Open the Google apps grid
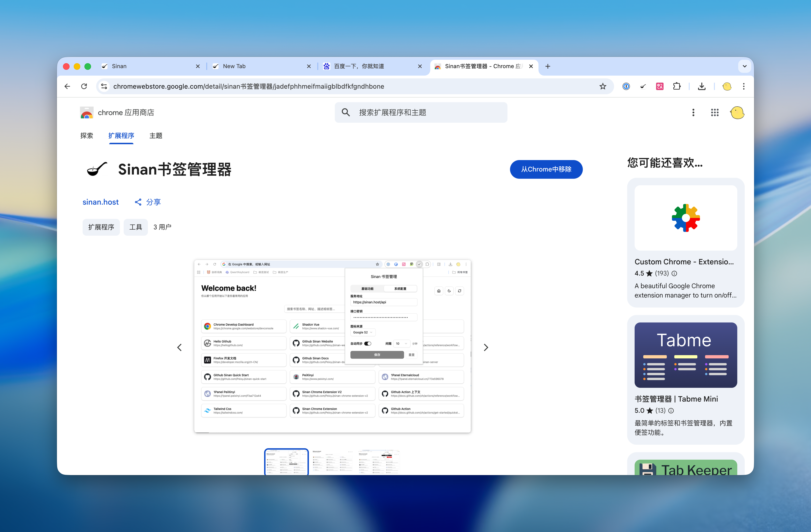 click(715, 112)
